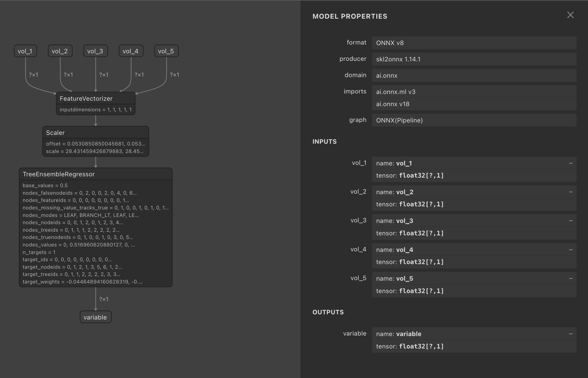588x378 pixels.
Task: Collapse the vol_5 input details
Action: [x=571, y=279]
